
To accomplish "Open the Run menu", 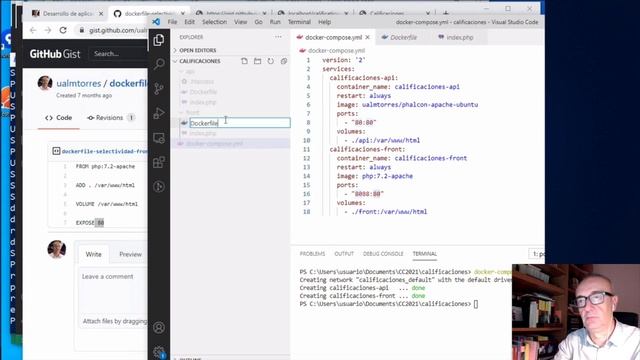I will pos(275,22).
